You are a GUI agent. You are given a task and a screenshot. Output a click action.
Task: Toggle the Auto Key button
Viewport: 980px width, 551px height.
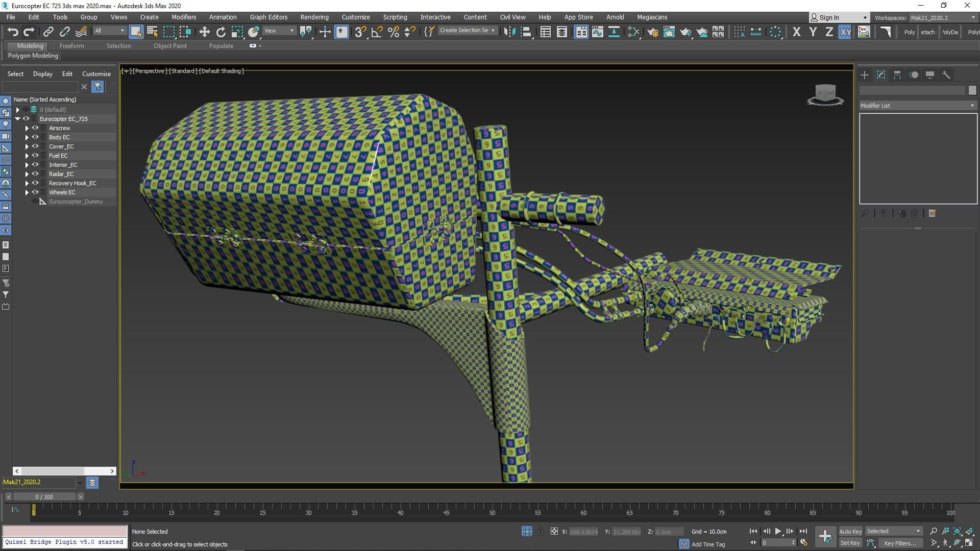tap(850, 531)
